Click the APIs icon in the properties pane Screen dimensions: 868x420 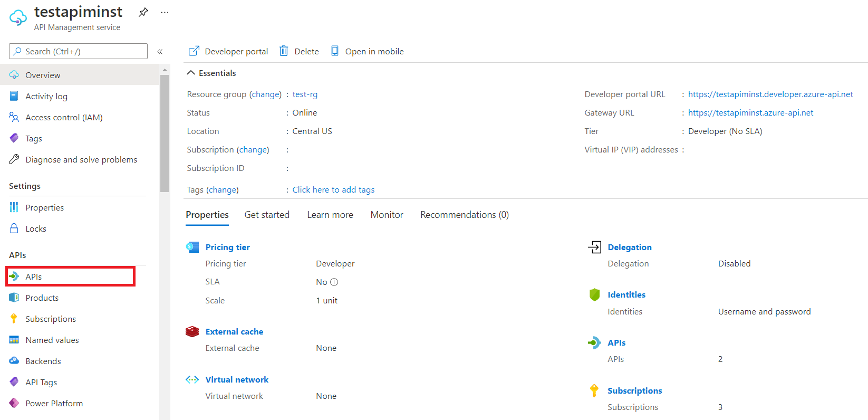594,342
